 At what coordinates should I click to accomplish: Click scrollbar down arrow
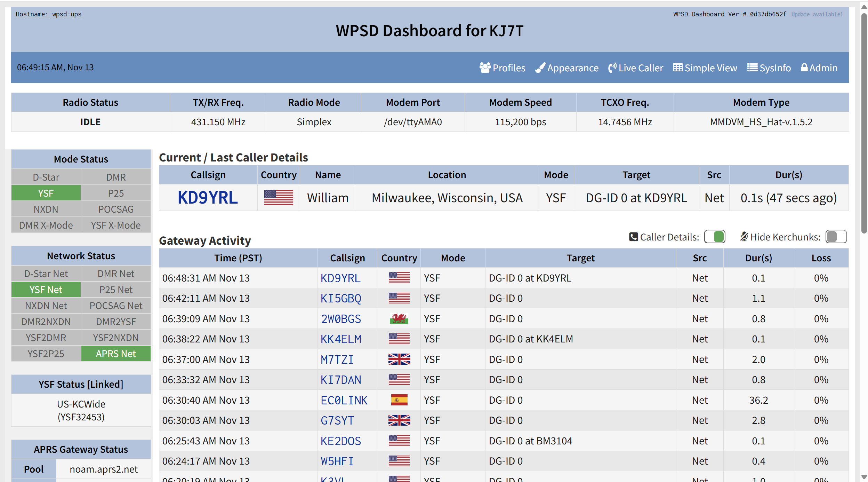864,477
